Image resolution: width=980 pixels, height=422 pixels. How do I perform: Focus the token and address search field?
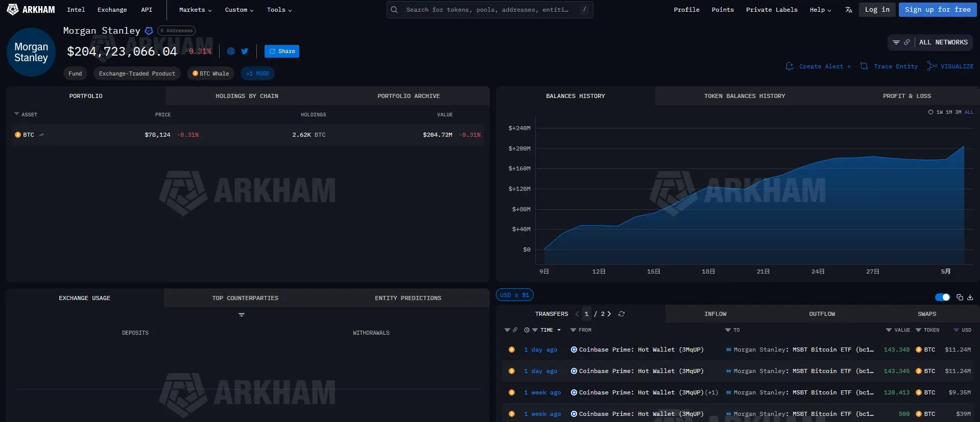(x=490, y=10)
